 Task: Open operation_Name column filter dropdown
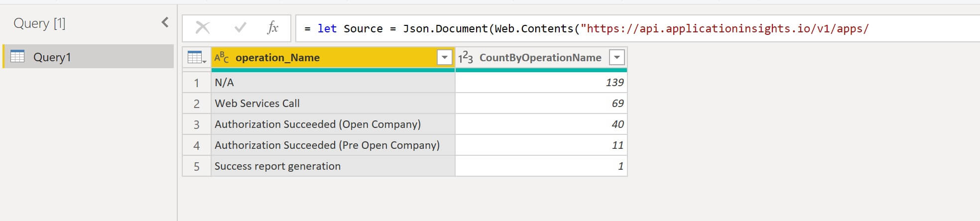(444, 58)
